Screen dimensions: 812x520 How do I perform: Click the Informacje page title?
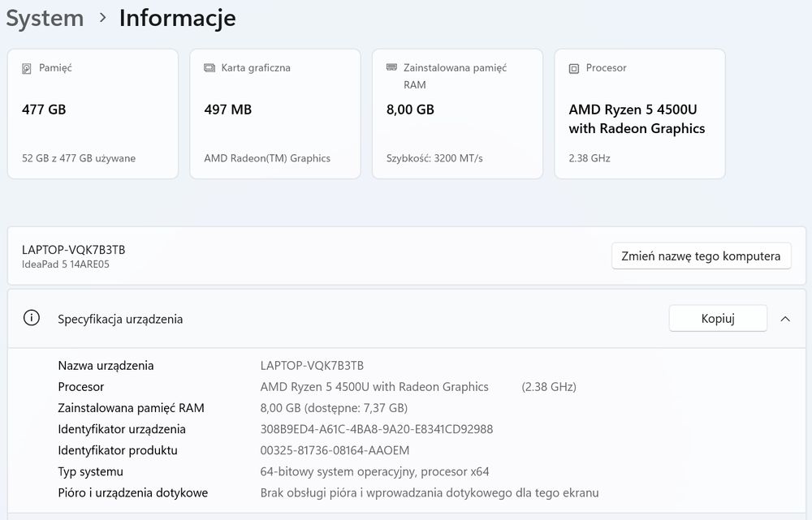point(177,18)
